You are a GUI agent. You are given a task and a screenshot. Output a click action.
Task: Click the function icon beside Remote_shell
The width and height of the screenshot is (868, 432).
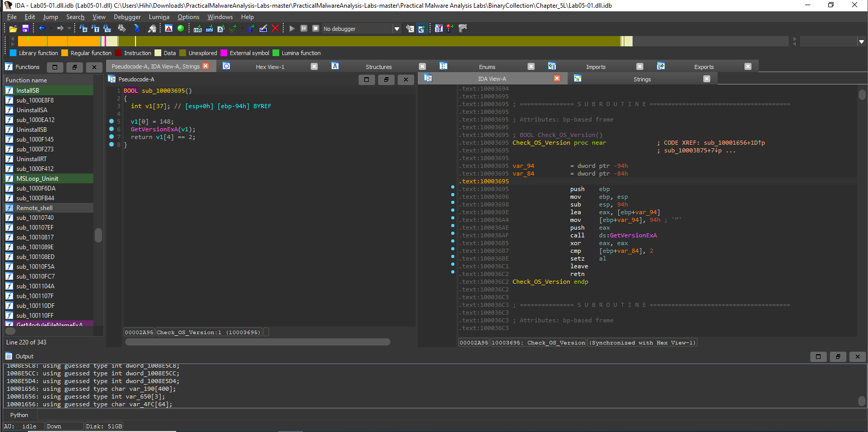[9, 208]
